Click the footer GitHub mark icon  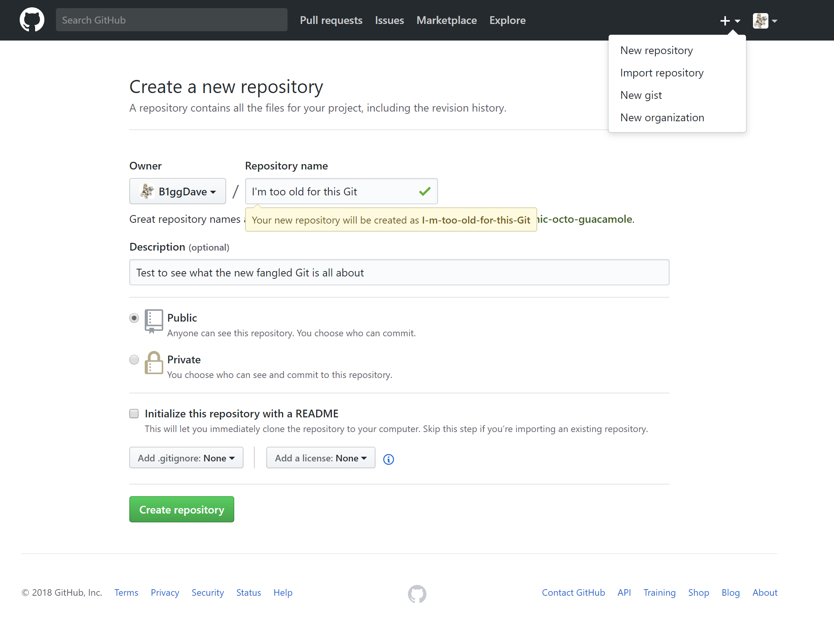pyautogui.click(x=417, y=594)
